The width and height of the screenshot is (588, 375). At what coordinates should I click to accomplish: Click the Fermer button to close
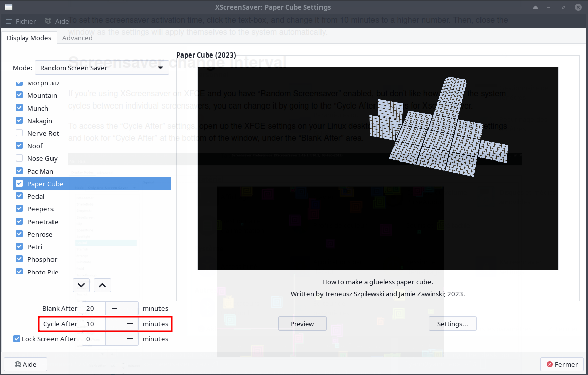pos(561,364)
